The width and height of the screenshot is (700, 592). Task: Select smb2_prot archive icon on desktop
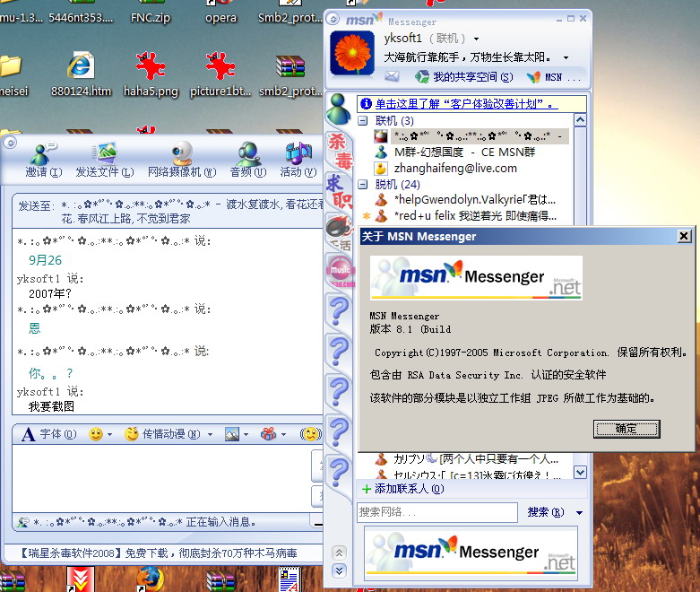[290, 74]
